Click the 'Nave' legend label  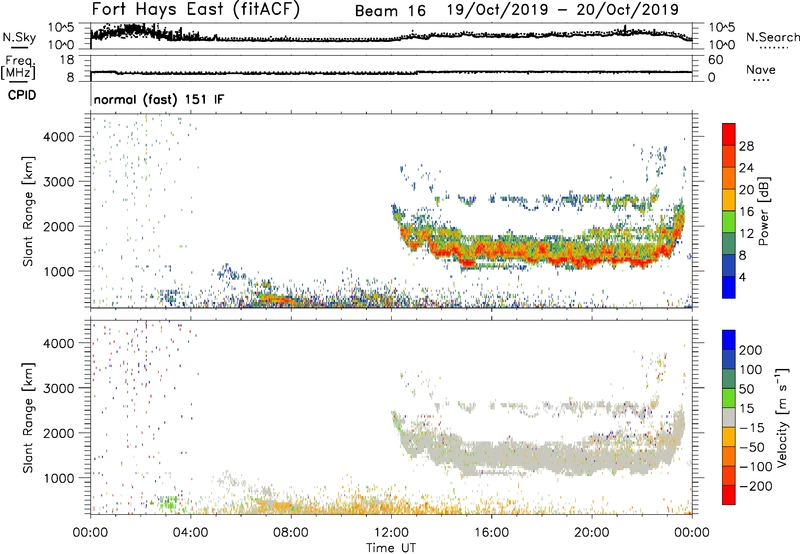pyautogui.click(x=760, y=69)
